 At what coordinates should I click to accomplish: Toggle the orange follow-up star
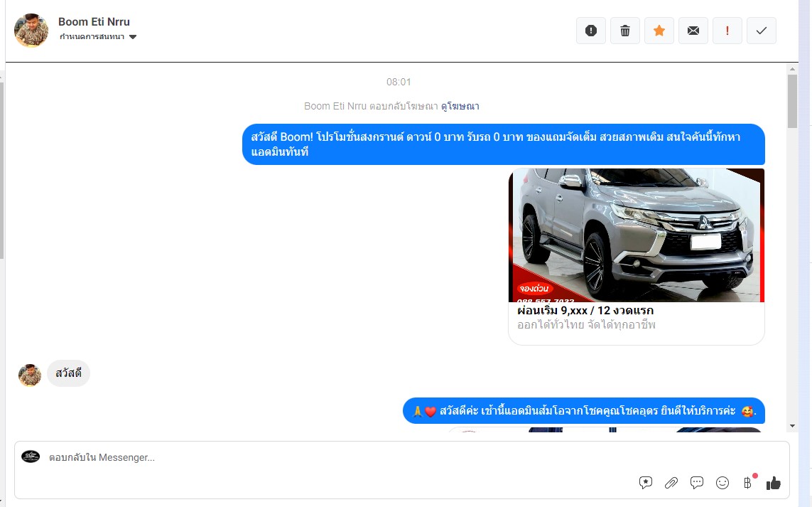(659, 31)
